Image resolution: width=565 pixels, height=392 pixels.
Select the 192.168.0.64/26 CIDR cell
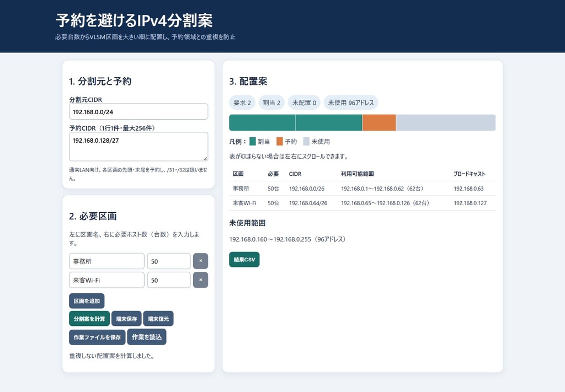point(308,203)
